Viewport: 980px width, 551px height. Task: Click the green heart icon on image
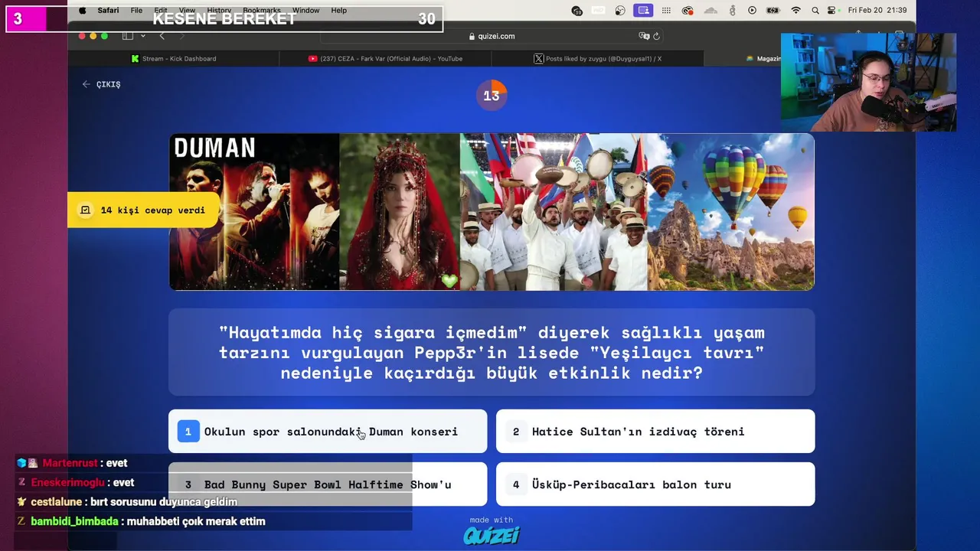point(449,281)
